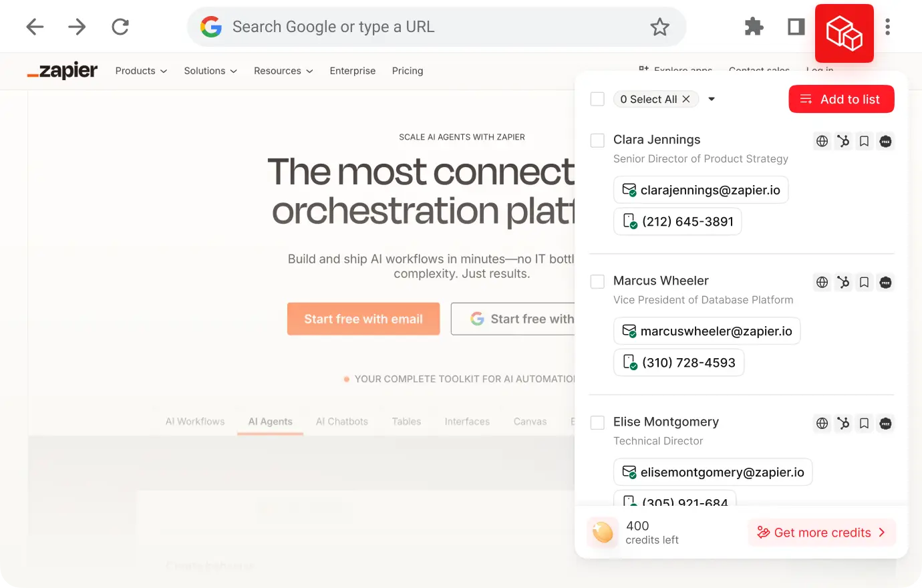
Task: Expand the Resources navigation menu
Action: pyautogui.click(x=283, y=71)
